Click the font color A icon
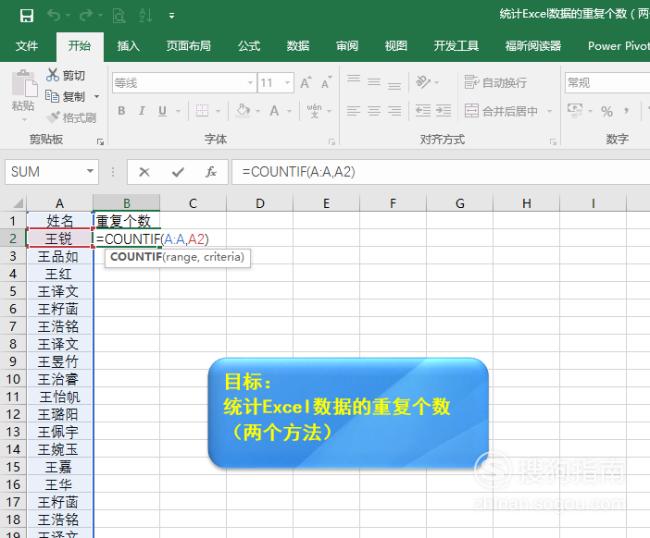The image size is (650, 538). (274, 111)
